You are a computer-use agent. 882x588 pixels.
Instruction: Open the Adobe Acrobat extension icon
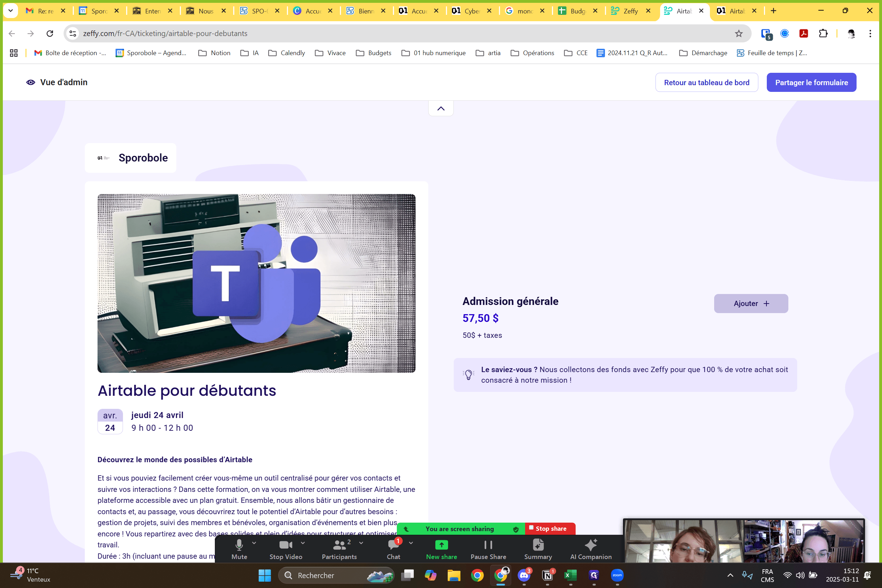[803, 33]
